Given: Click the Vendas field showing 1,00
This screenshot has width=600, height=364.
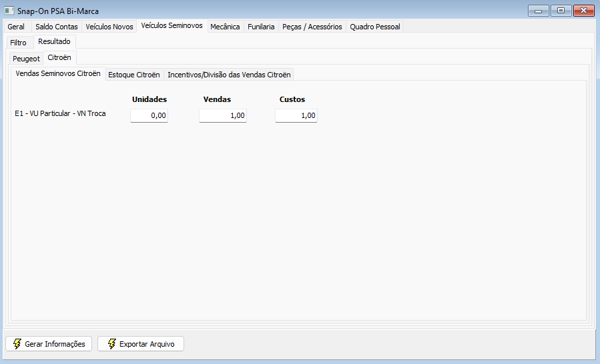Looking at the screenshot, I should point(223,115).
